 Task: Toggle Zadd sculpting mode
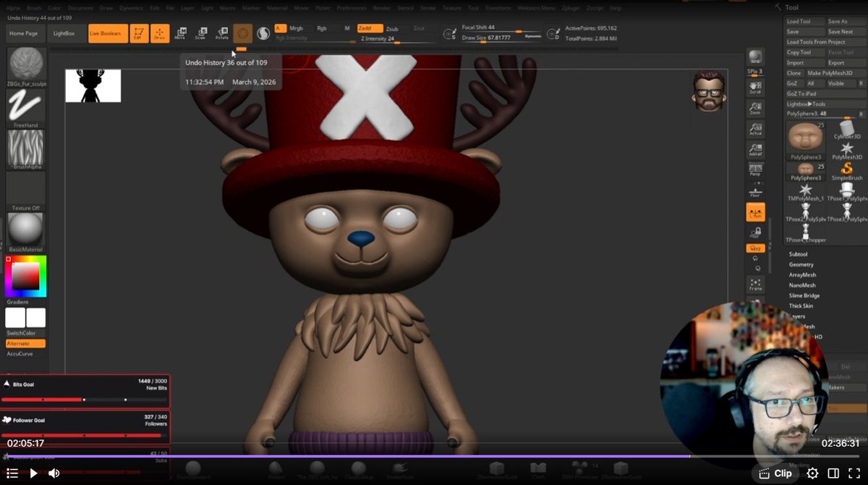[370, 28]
